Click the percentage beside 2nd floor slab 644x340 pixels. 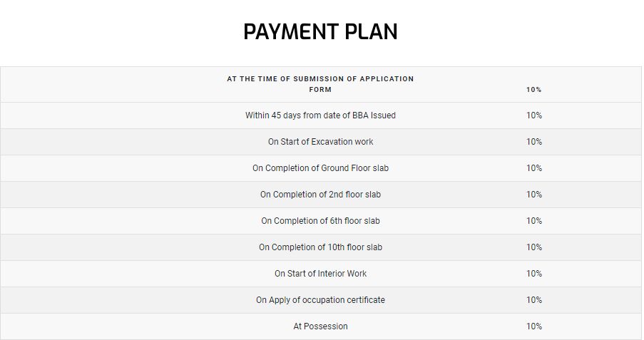pos(534,194)
